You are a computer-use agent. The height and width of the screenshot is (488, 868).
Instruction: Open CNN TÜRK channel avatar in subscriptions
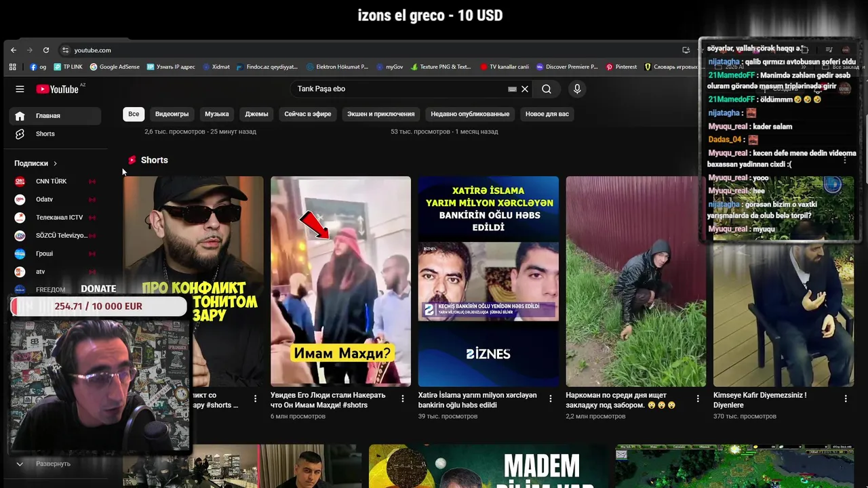click(x=20, y=181)
